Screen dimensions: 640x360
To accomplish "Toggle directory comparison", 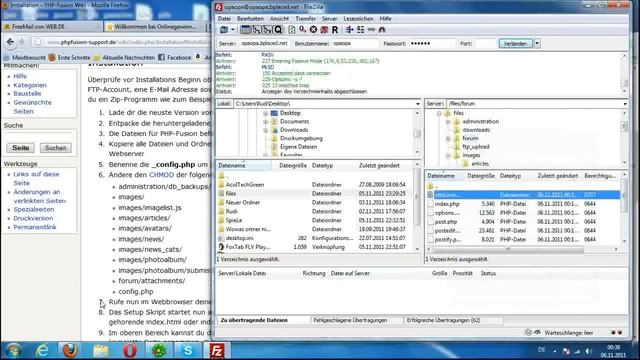I will click(360, 30).
